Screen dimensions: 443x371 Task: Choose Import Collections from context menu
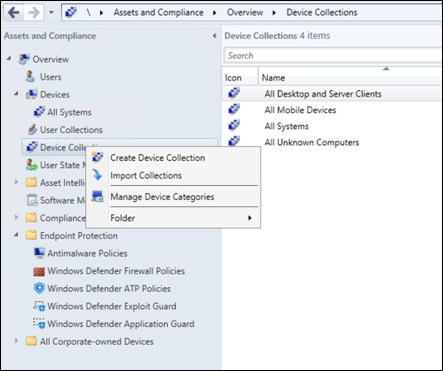[173, 175]
